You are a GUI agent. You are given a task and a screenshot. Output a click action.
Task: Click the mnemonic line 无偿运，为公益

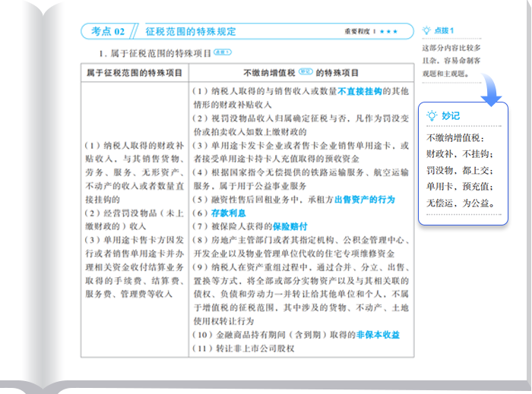pos(461,203)
